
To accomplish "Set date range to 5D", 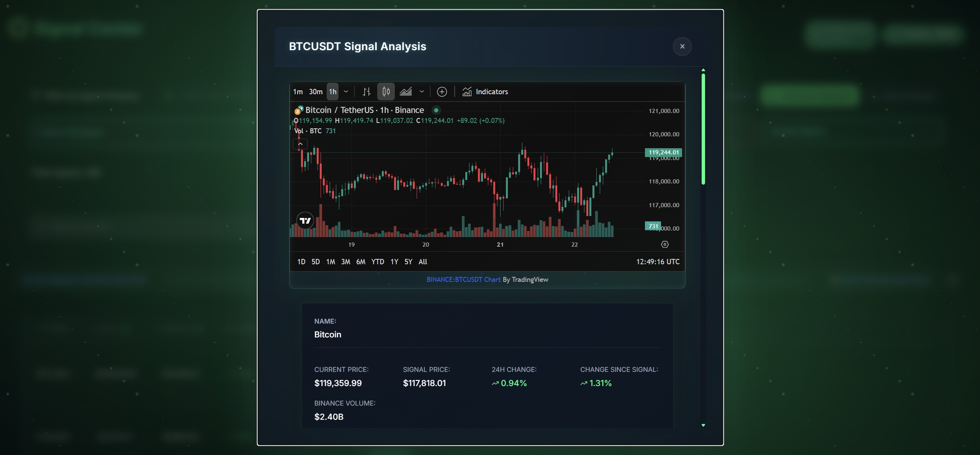I will coord(315,262).
